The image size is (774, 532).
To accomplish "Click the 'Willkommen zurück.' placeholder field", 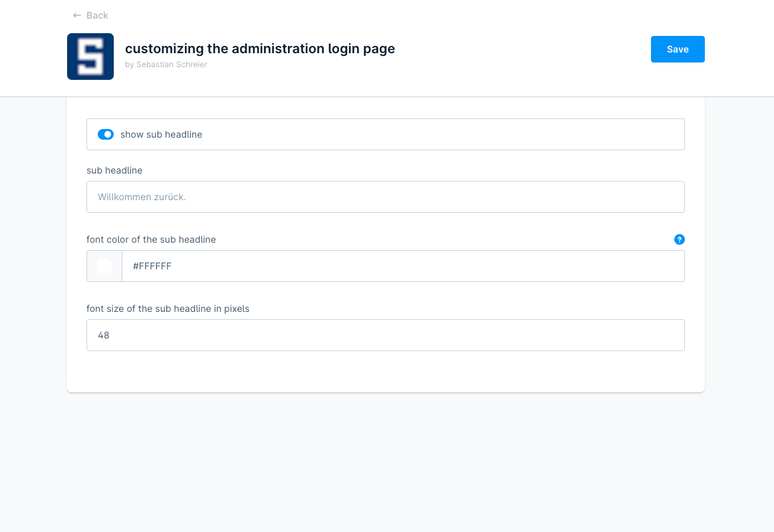I will (x=385, y=197).
